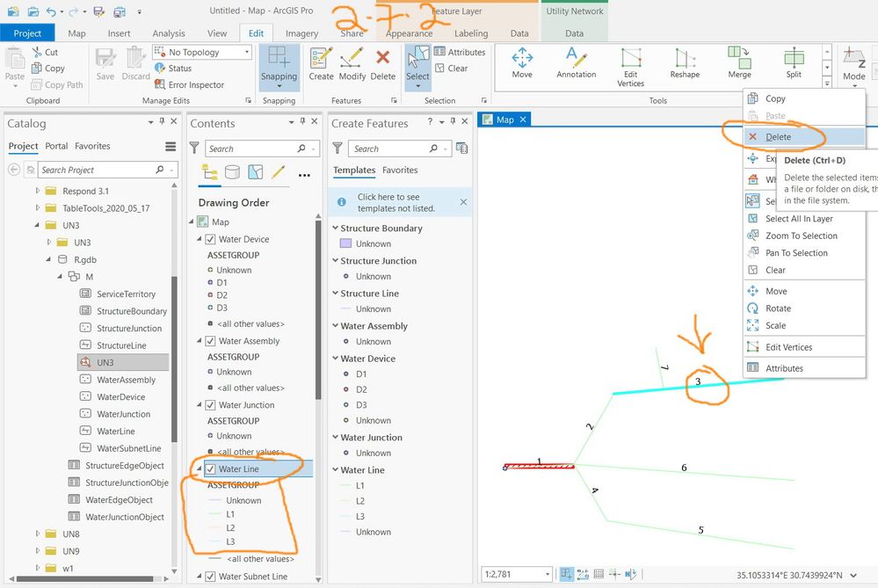Open the No Topology dropdown
Viewport: 878px width, 588px height.
click(x=202, y=52)
